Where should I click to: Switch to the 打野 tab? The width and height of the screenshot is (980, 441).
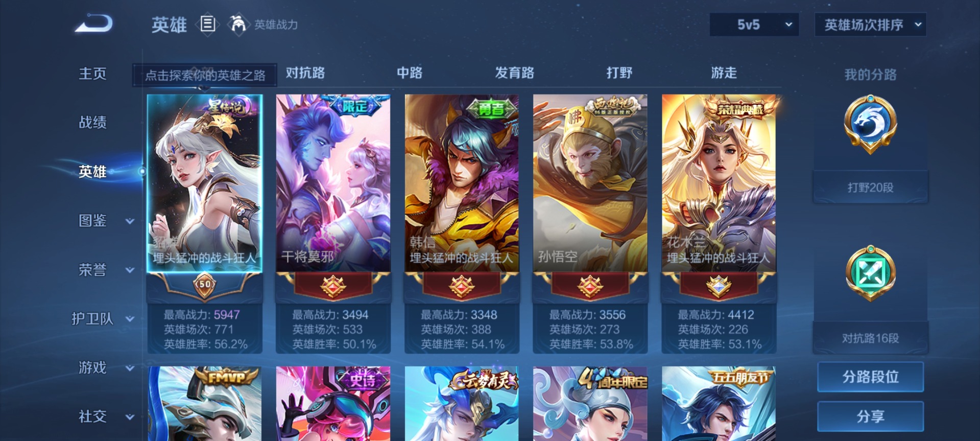click(x=619, y=73)
